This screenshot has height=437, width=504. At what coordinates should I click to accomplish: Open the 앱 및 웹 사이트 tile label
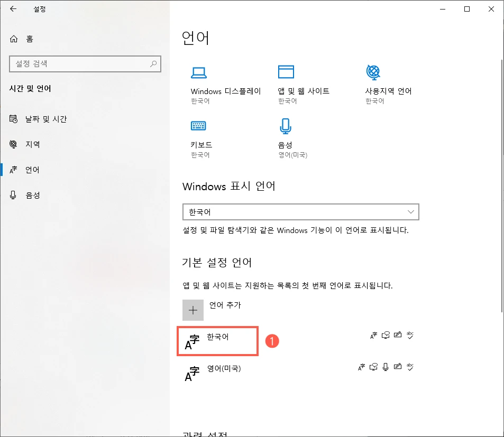[304, 91]
